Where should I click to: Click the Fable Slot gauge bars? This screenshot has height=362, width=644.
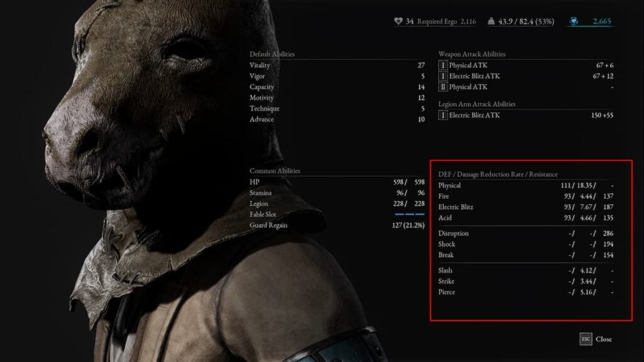[x=409, y=214]
